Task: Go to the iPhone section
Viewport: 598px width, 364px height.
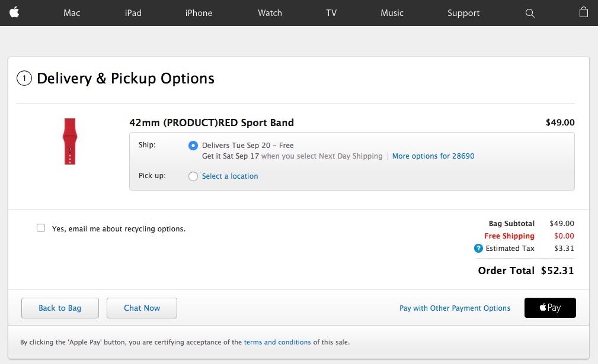Action: click(x=199, y=13)
